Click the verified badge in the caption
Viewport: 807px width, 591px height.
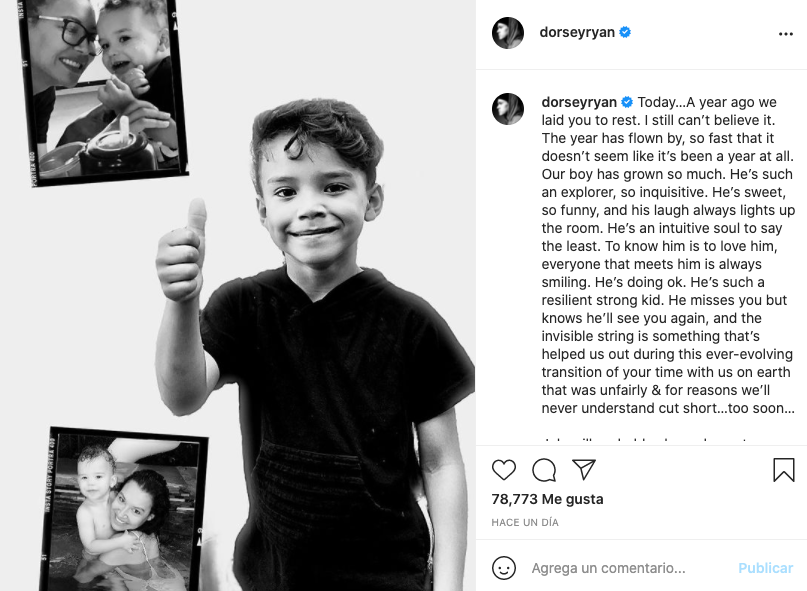pyautogui.click(x=627, y=102)
